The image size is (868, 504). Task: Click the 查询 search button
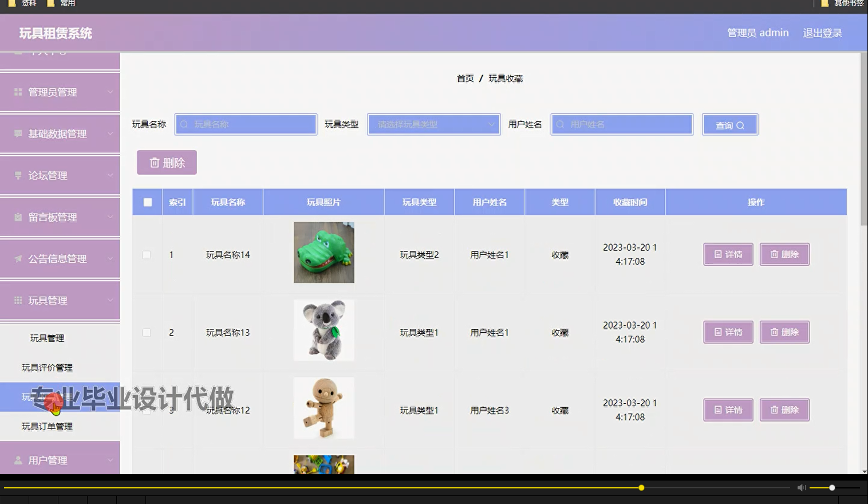coord(730,124)
